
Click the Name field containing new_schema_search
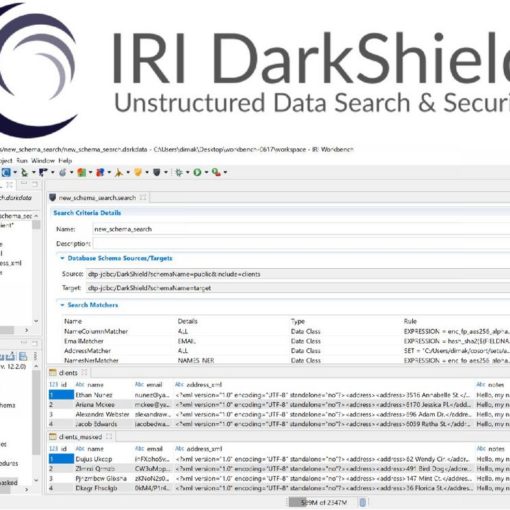tap(301, 229)
